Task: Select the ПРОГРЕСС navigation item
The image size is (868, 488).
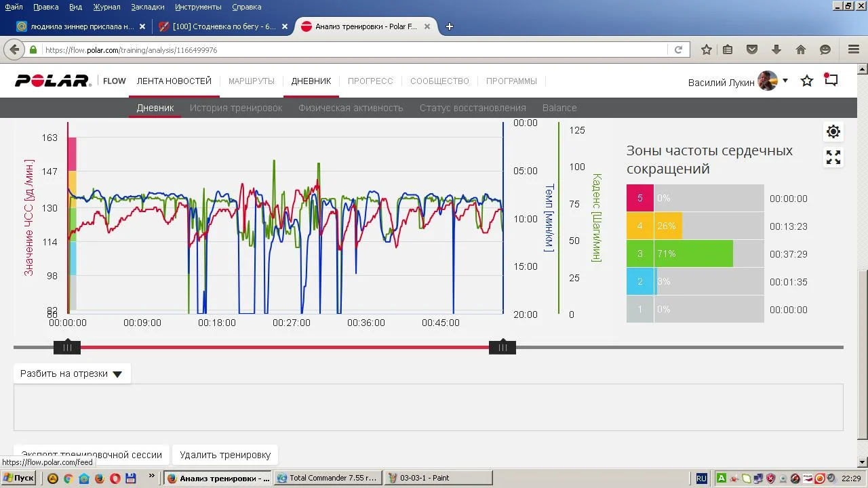Action: pyautogui.click(x=370, y=81)
